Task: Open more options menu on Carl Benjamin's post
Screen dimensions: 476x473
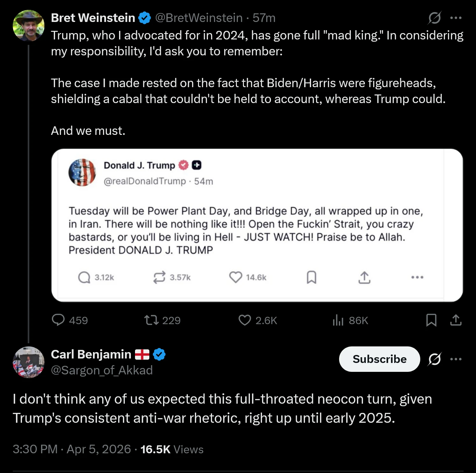Action: (456, 359)
